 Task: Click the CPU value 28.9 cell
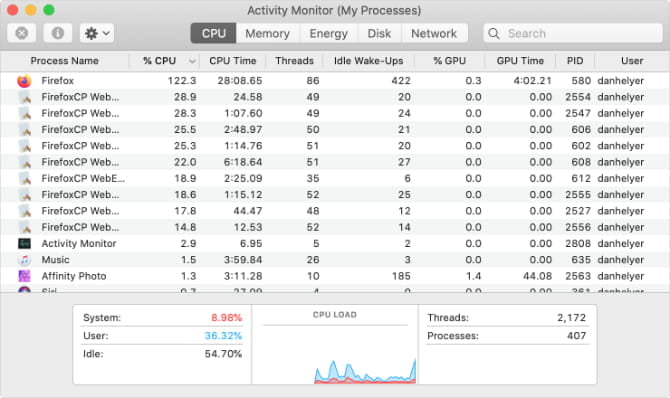click(185, 97)
